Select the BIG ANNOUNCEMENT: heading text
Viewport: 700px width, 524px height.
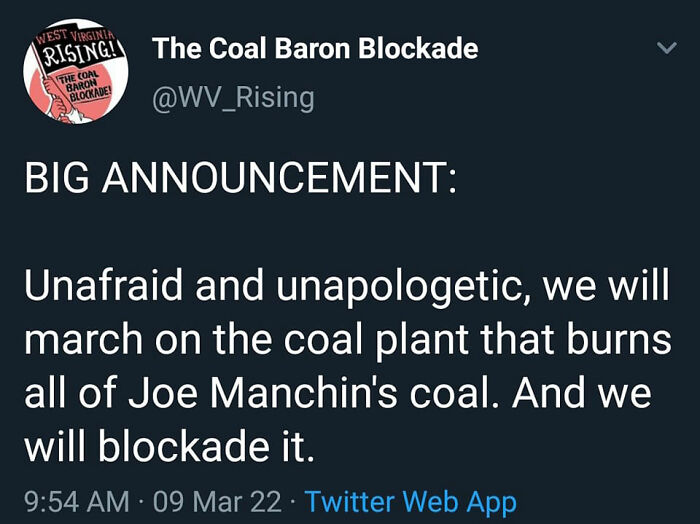pyautogui.click(x=238, y=178)
